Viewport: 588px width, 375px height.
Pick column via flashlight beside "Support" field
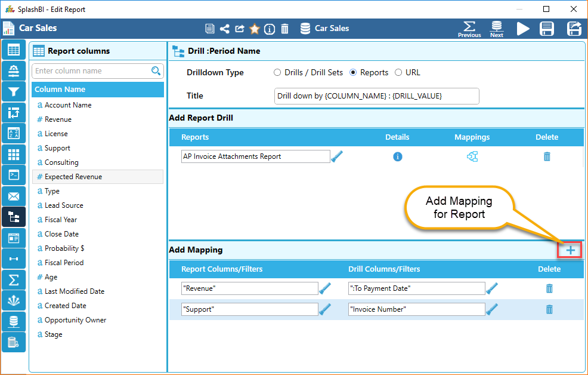(x=325, y=309)
